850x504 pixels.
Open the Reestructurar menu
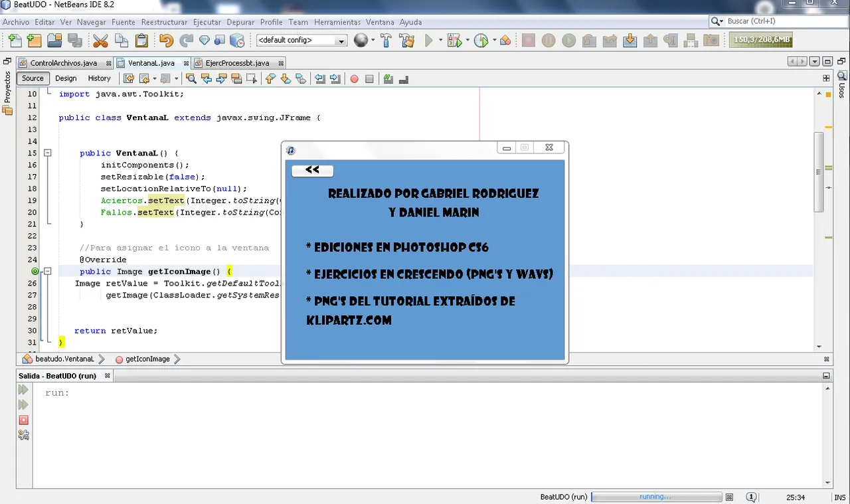point(165,22)
